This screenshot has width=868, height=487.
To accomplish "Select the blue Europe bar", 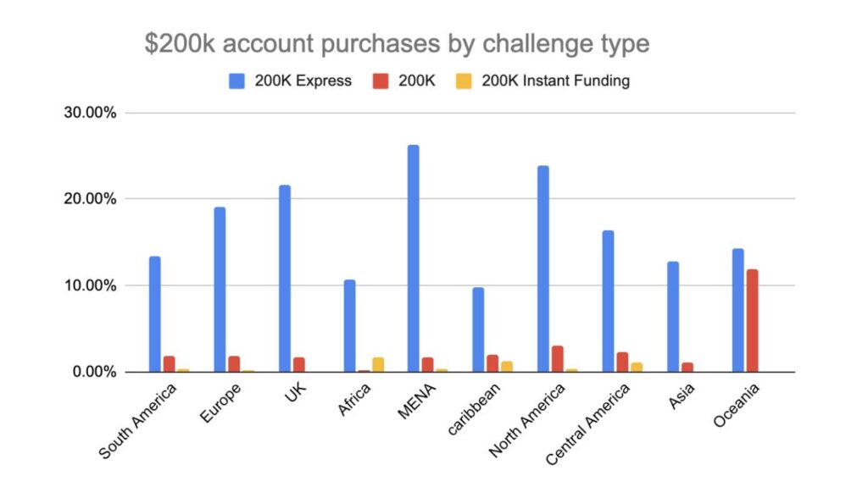I will pyautogui.click(x=220, y=289).
